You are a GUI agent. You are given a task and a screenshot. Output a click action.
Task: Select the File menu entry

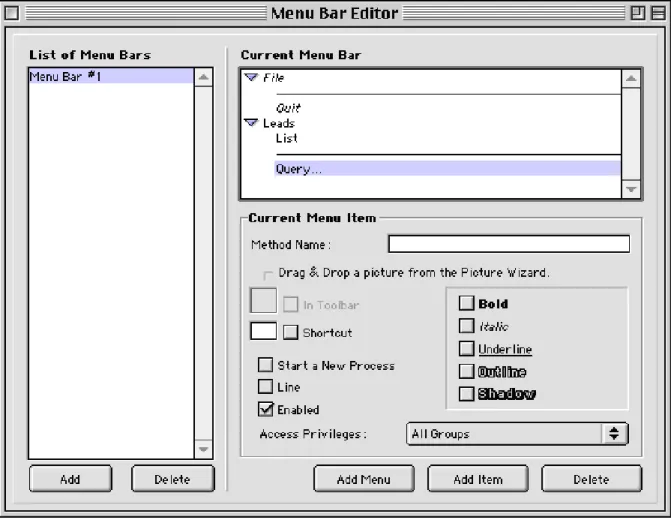point(273,78)
